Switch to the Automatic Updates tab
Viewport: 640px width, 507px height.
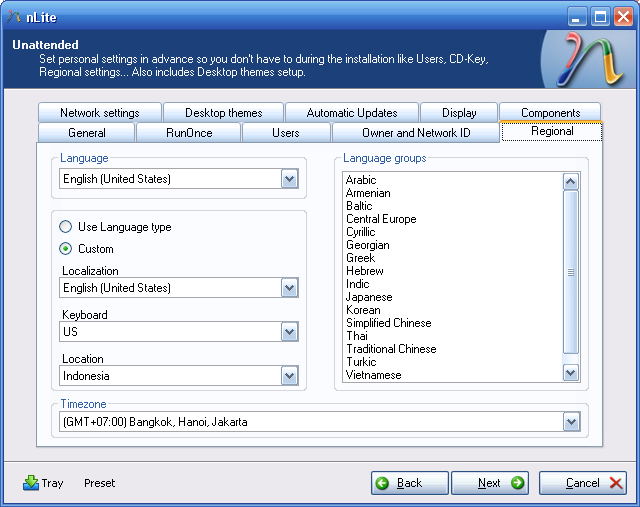pyautogui.click(x=352, y=113)
